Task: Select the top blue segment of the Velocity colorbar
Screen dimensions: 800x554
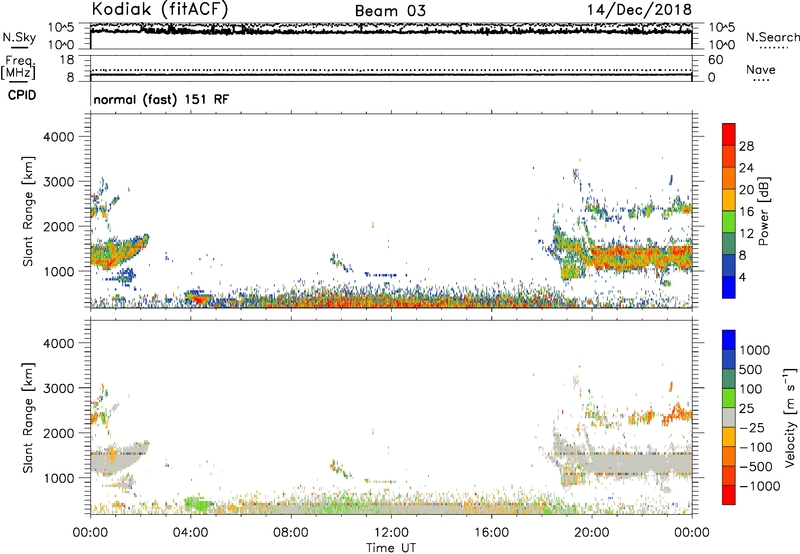Action: point(729,340)
